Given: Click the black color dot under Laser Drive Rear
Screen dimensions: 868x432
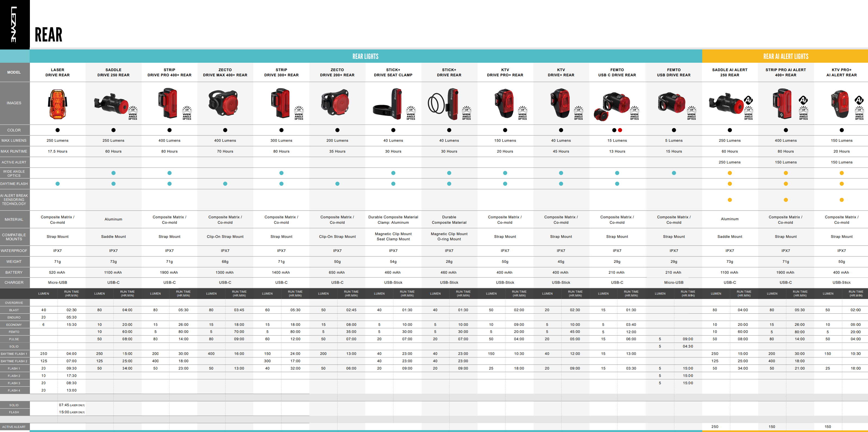Looking at the screenshot, I should [58, 130].
